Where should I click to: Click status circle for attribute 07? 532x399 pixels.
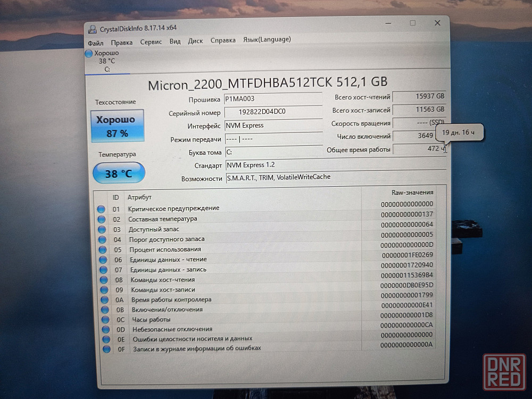pos(104,270)
